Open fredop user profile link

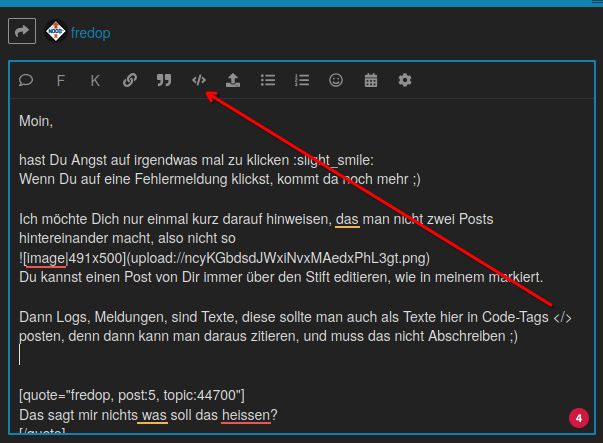pyautogui.click(x=90, y=33)
